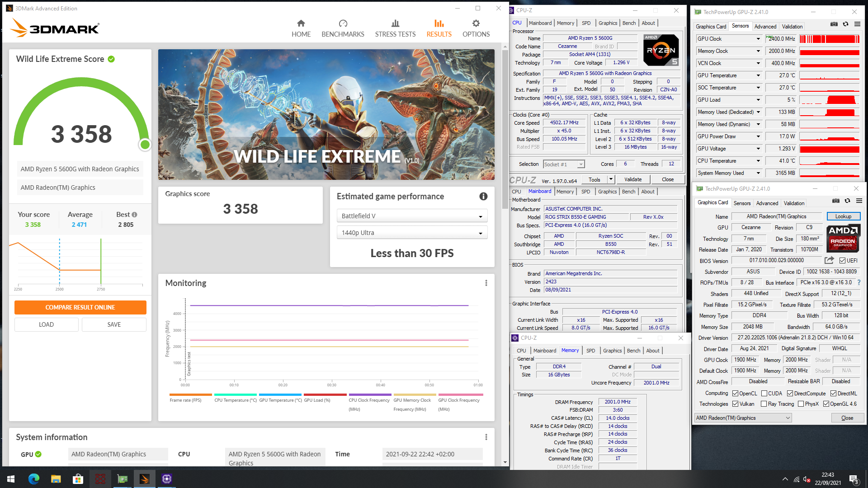The width and height of the screenshot is (868, 488).
Task: Toggle the CUDA checkbox
Action: tap(764, 394)
